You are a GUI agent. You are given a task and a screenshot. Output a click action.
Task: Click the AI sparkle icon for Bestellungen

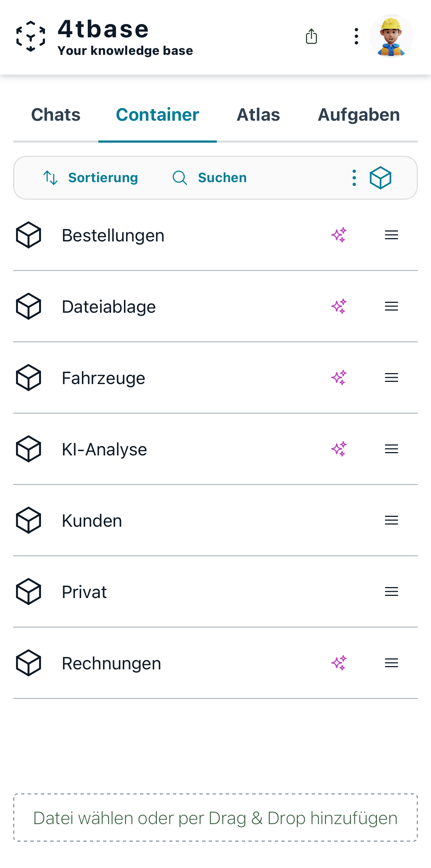pos(339,235)
